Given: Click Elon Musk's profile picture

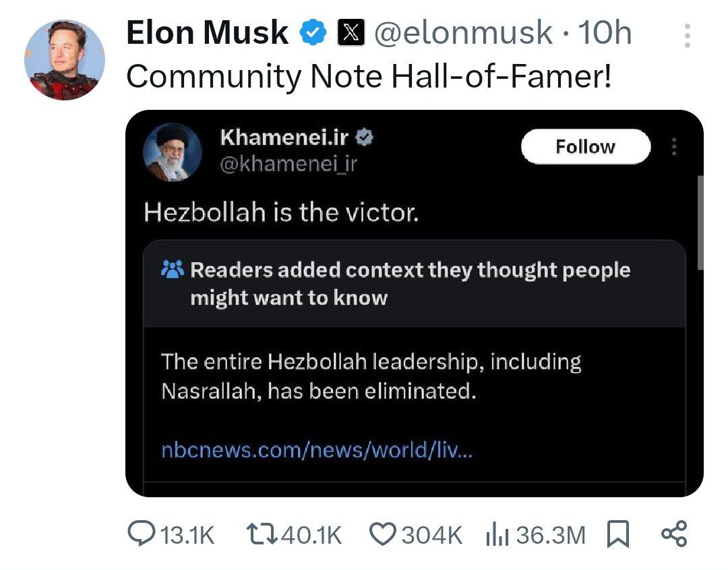Looking at the screenshot, I should (65, 60).
